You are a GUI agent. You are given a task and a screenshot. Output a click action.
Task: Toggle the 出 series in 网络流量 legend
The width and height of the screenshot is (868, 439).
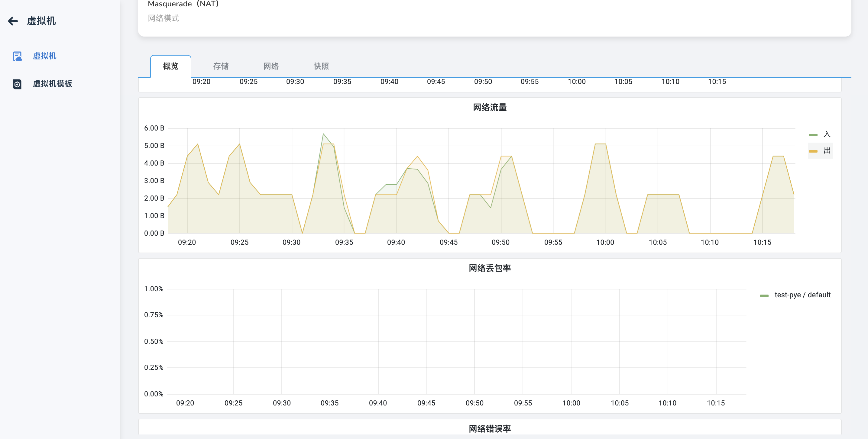820,150
